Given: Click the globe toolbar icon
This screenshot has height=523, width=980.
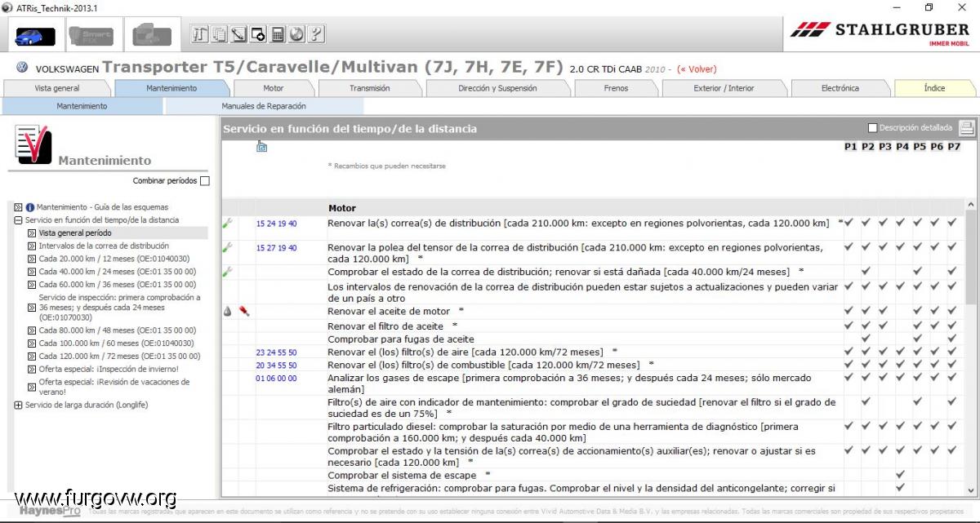Looking at the screenshot, I should tap(297, 34).
